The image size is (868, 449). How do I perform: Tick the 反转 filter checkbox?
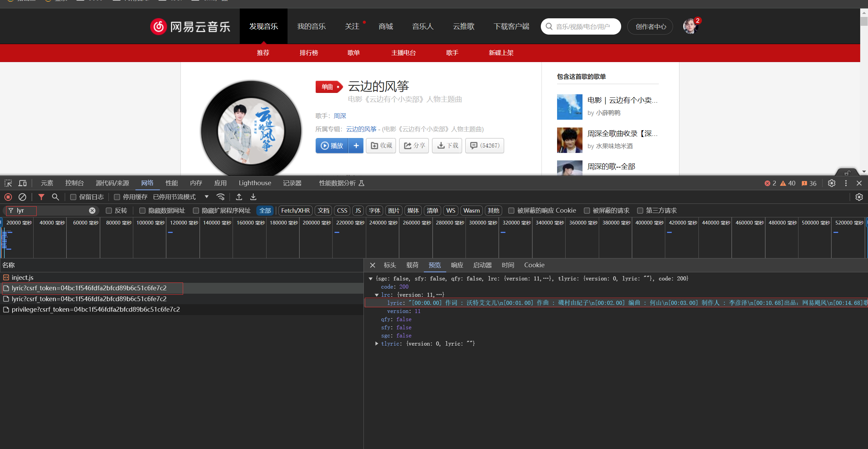(109, 211)
